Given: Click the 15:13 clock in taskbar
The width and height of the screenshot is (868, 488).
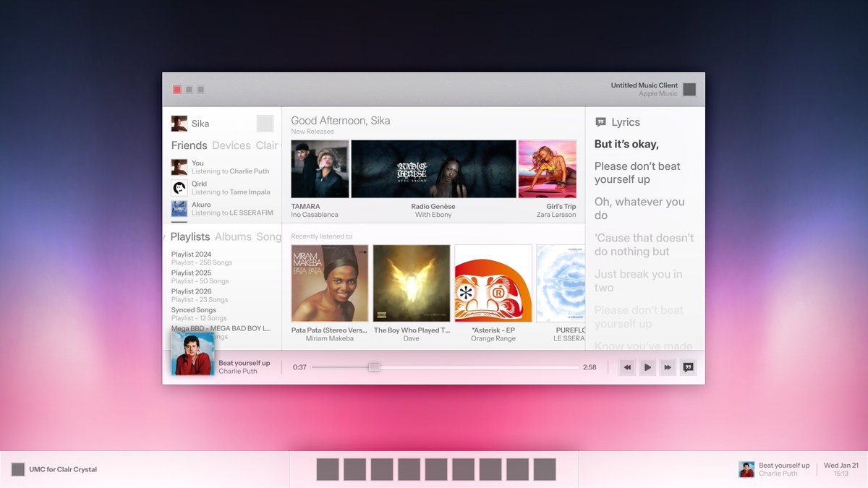Looking at the screenshot, I should click(x=841, y=474).
